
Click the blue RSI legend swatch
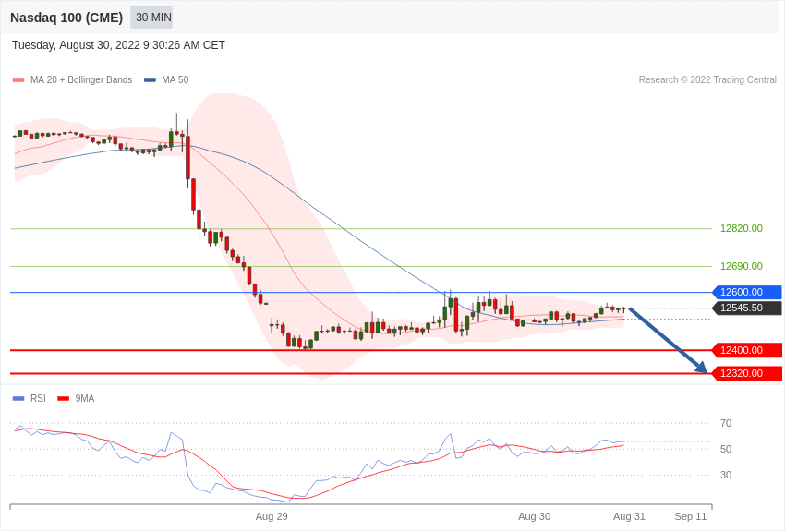tap(18, 399)
